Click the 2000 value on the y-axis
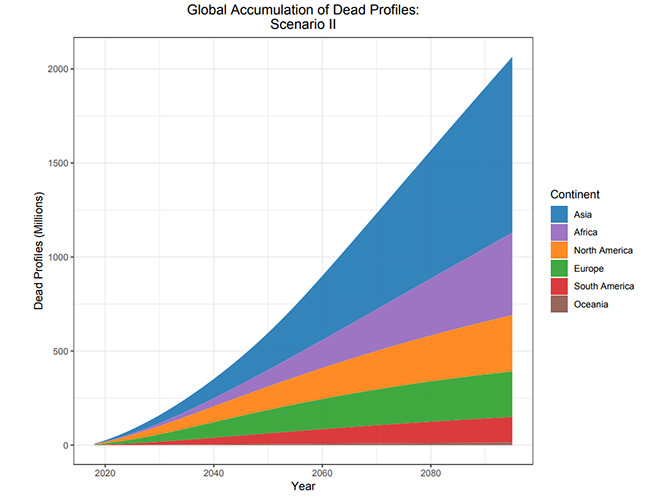This screenshot has width=650, height=502. tap(56, 69)
